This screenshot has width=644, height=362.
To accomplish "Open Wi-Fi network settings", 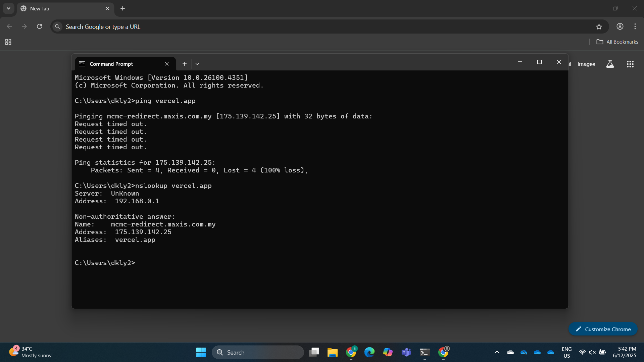I will (x=583, y=352).
